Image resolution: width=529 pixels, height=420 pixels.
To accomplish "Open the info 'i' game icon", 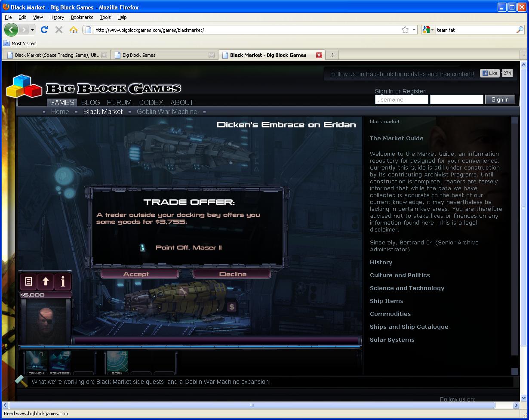I will pos(63,282).
